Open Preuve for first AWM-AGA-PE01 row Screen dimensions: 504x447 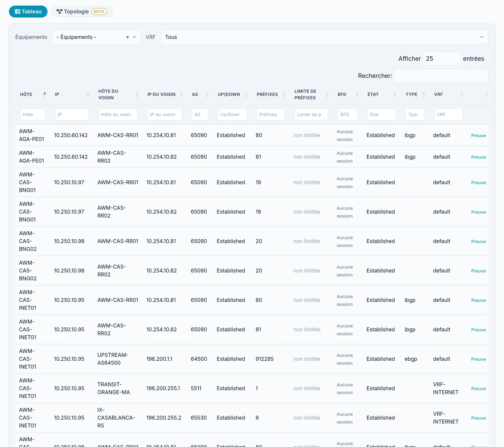point(478,136)
